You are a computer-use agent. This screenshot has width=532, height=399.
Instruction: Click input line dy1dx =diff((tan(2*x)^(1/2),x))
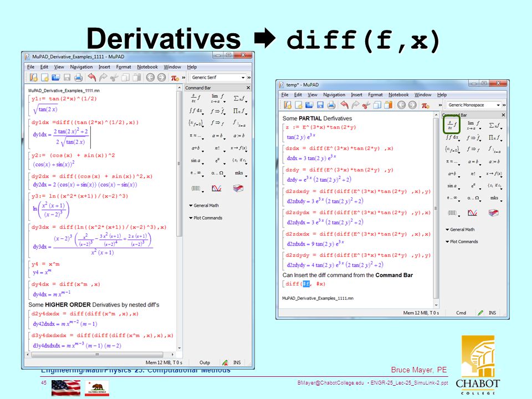point(85,122)
